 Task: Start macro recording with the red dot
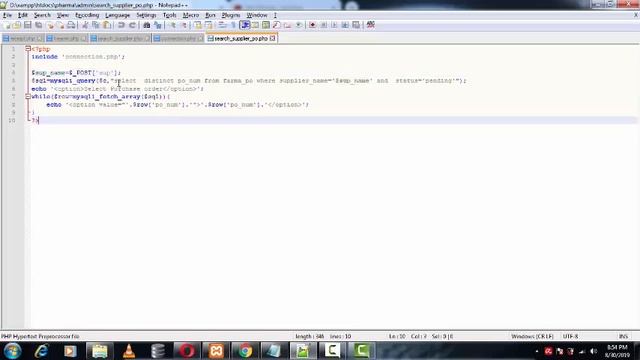tap(313, 25)
